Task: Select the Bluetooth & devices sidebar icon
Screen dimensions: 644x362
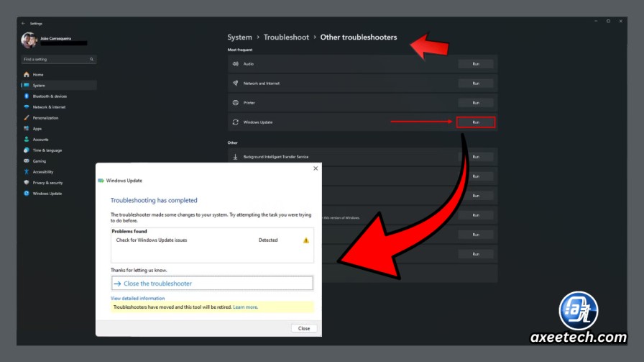Action: [27, 96]
